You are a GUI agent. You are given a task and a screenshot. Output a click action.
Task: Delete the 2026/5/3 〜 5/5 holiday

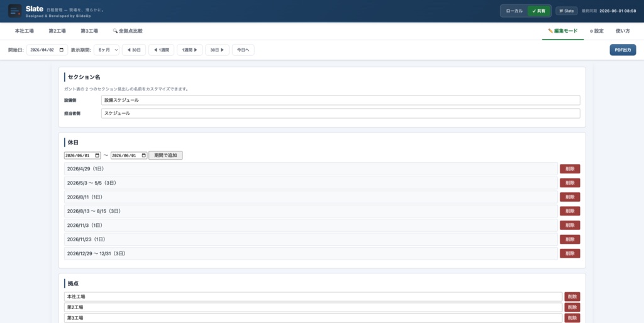click(x=570, y=183)
